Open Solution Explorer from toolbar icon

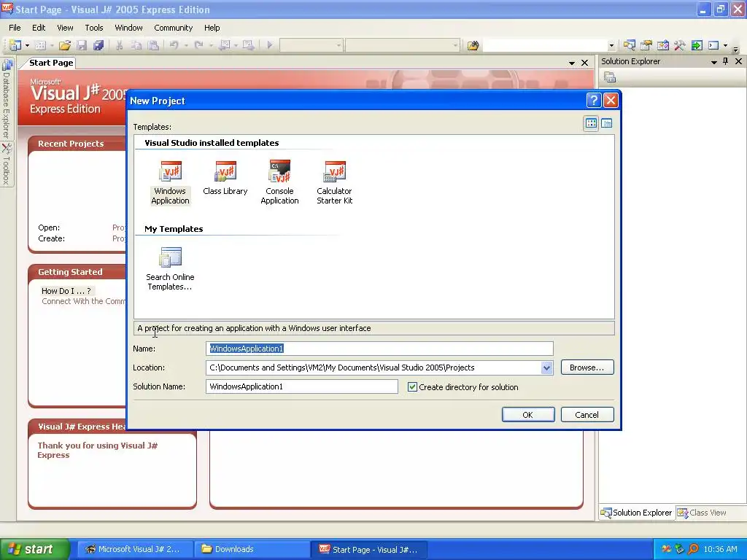[630, 45]
